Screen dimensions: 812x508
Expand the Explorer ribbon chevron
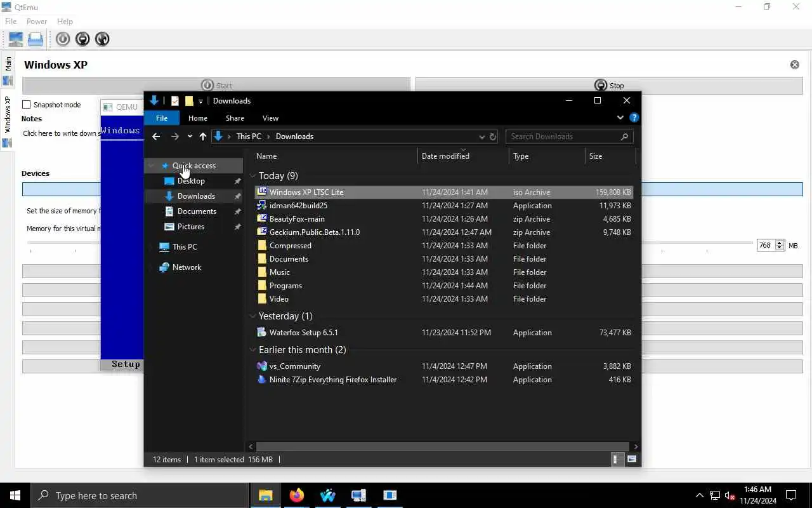[x=620, y=117]
